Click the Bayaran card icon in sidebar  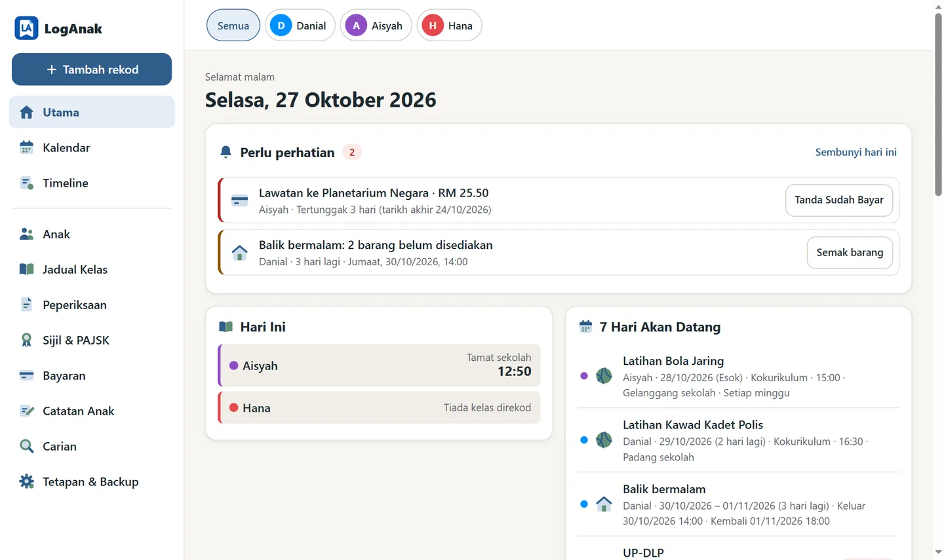[x=26, y=375]
